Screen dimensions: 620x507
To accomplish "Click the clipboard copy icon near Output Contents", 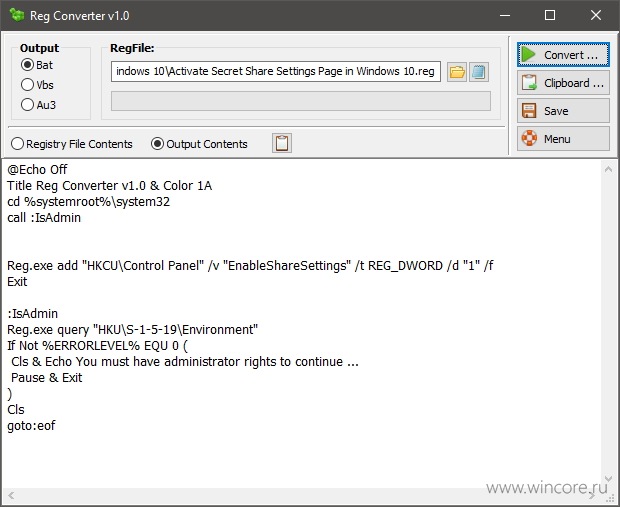I will pos(282,143).
